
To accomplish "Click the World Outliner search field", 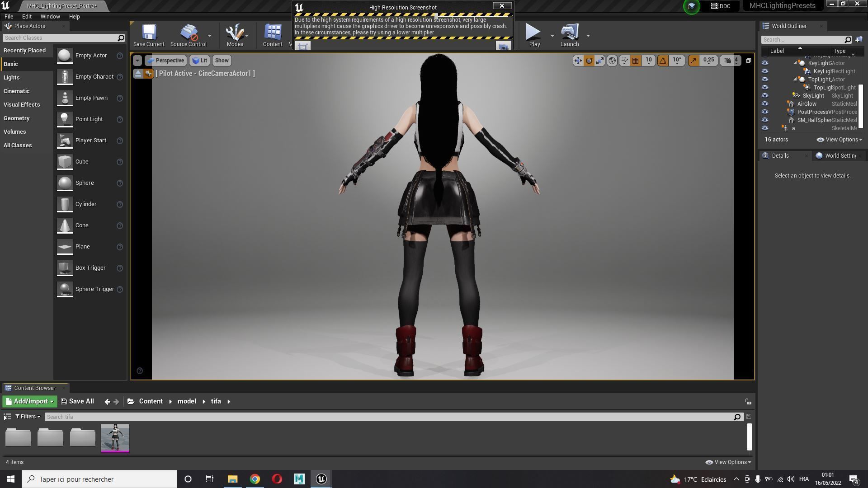I will click(807, 40).
